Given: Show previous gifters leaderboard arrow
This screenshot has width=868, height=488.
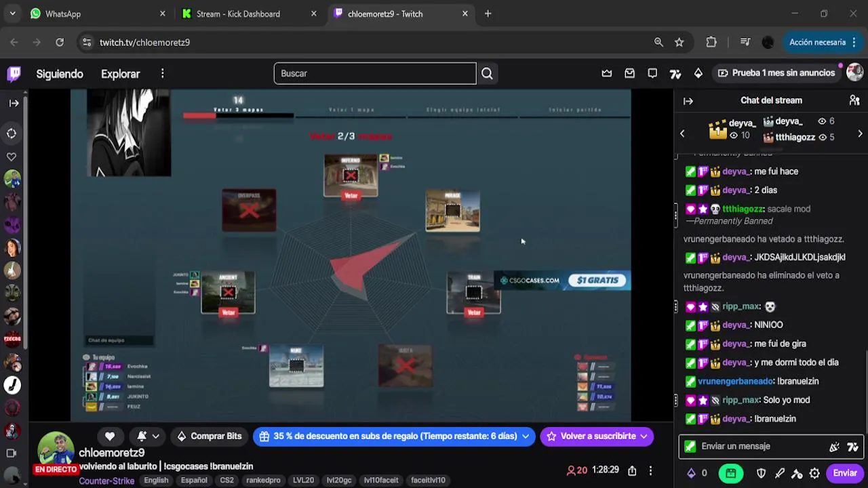Looking at the screenshot, I should pos(682,134).
